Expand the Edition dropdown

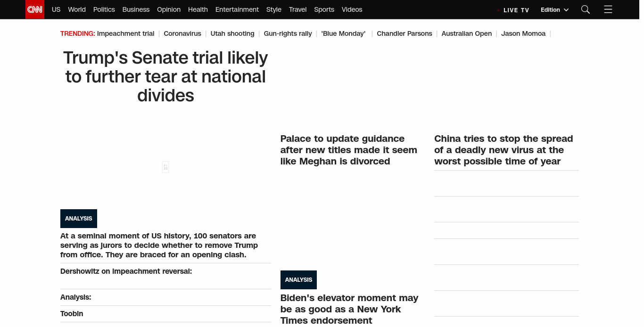click(x=554, y=10)
